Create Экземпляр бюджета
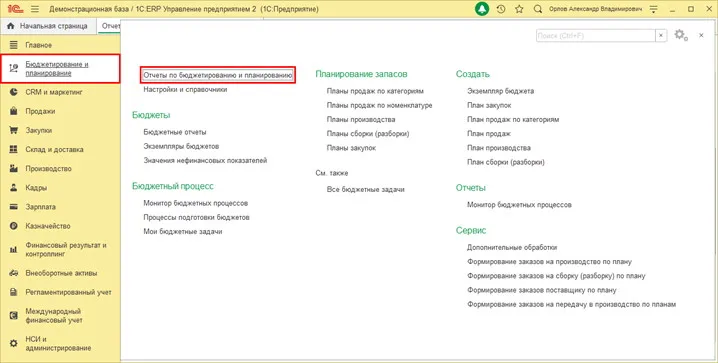This screenshot has height=363, width=718. 500,91
